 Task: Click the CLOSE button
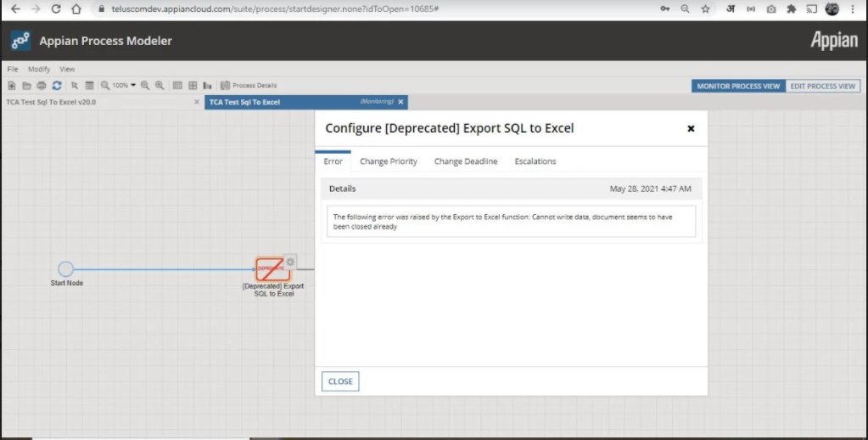340,381
